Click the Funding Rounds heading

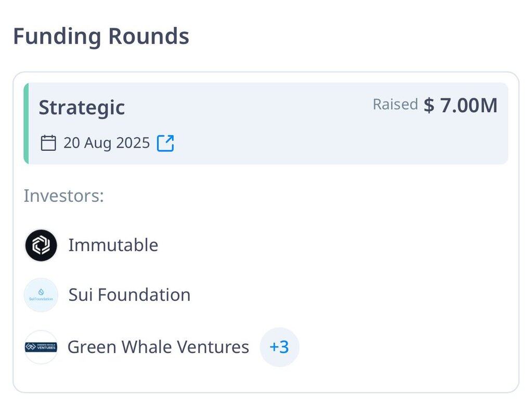coord(101,36)
